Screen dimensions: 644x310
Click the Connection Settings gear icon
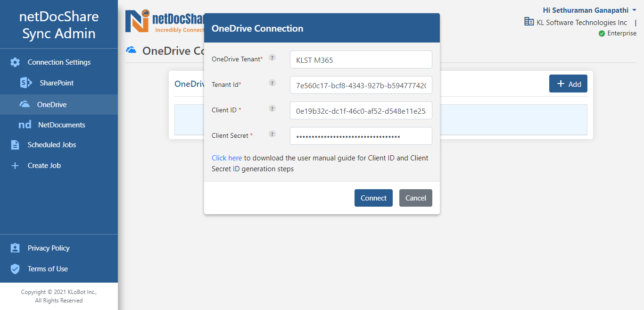point(15,62)
